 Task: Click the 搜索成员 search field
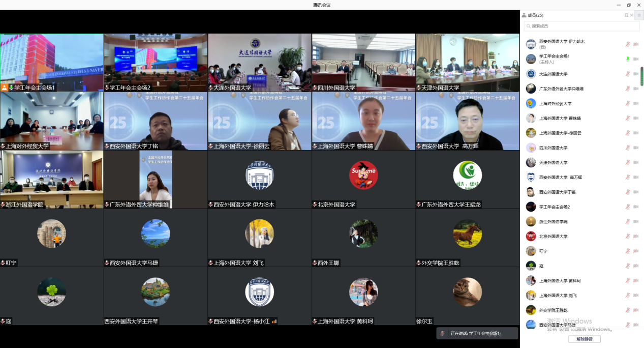point(574,26)
